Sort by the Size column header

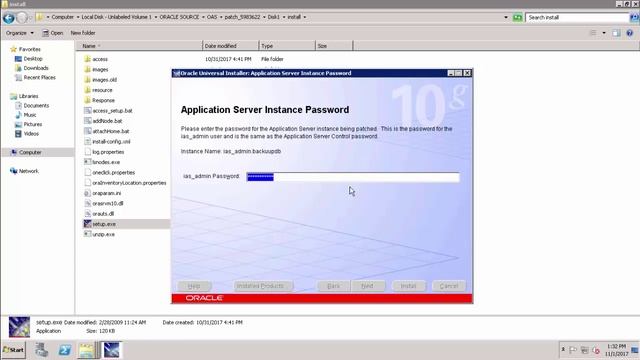334,46
